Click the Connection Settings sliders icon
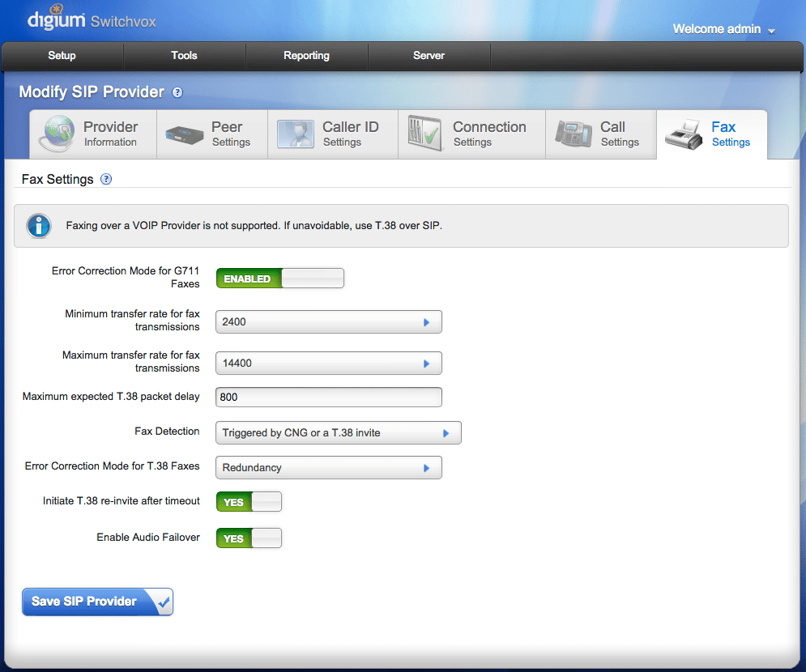The width and height of the screenshot is (806, 672). coord(424,134)
